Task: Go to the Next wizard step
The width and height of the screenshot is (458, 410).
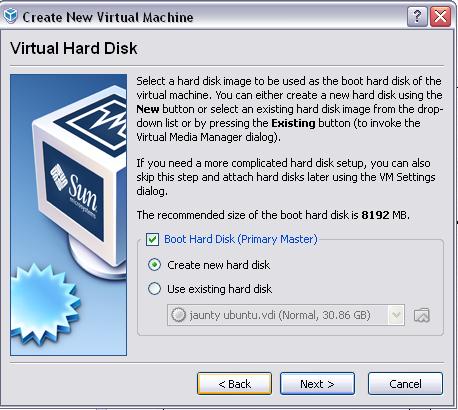Action: (317, 384)
